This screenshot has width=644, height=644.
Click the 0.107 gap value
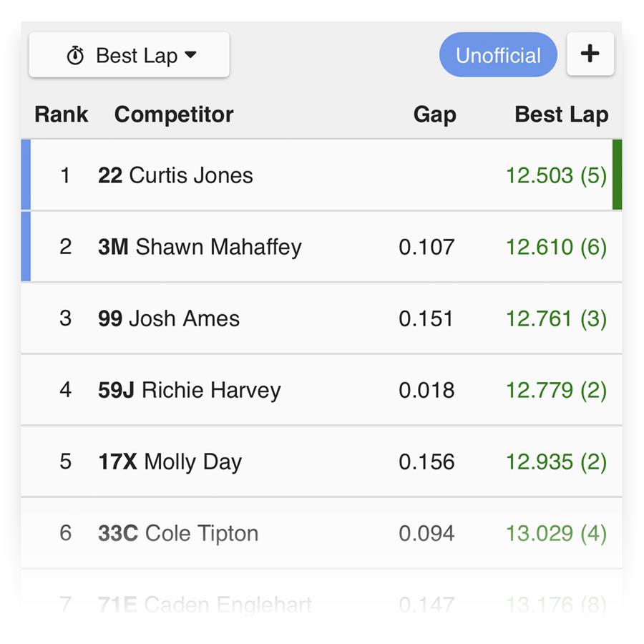pyautogui.click(x=426, y=247)
